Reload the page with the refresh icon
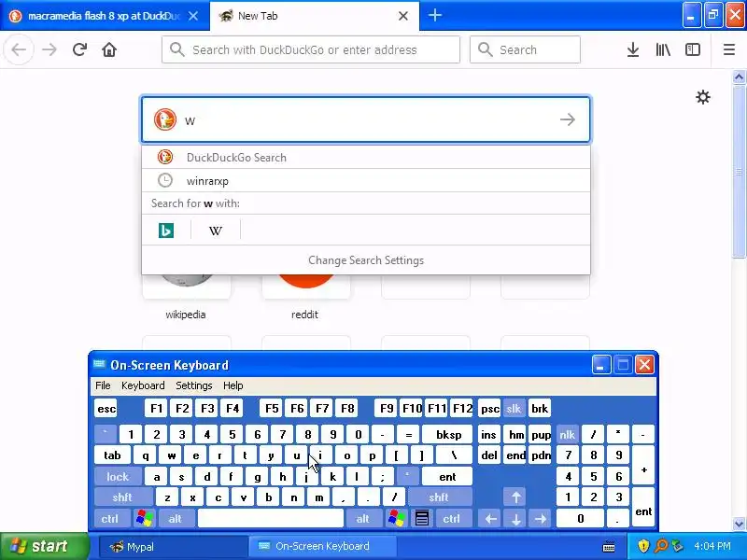The width and height of the screenshot is (747, 560). pos(79,49)
